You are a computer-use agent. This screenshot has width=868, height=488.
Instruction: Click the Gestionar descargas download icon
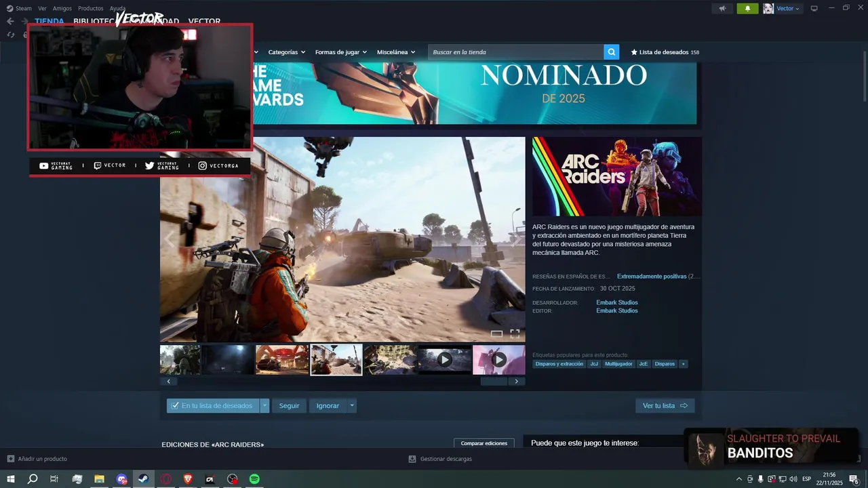tap(412, 459)
